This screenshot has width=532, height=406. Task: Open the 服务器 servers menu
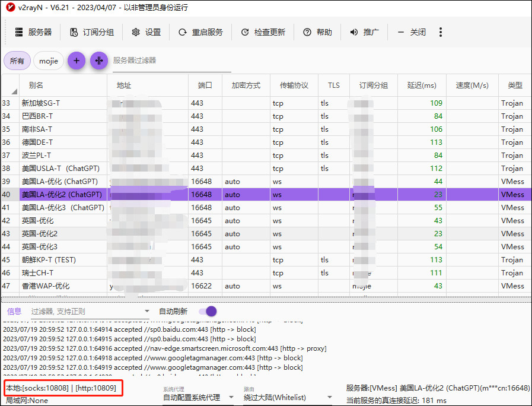pyautogui.click(x=33, y=32)
